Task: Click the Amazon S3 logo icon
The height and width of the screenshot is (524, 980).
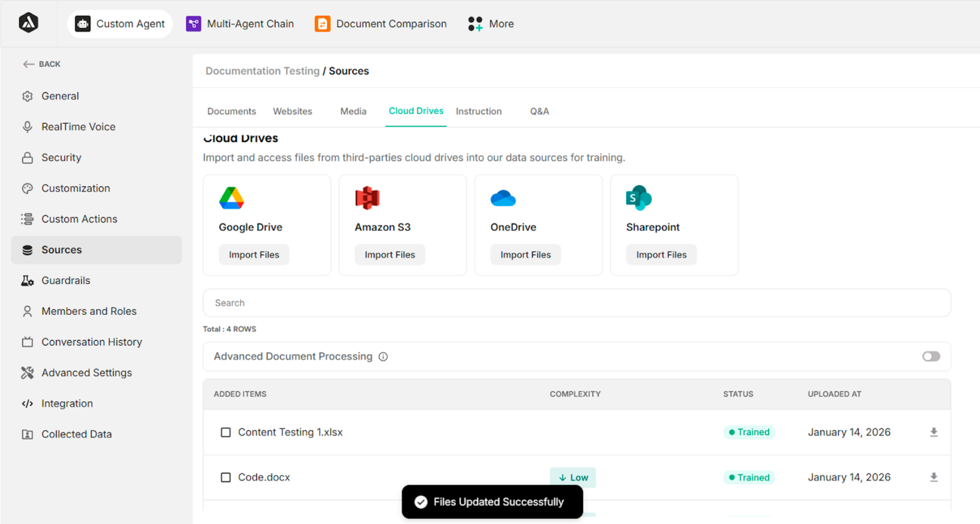Action: [x=367, y=198]
